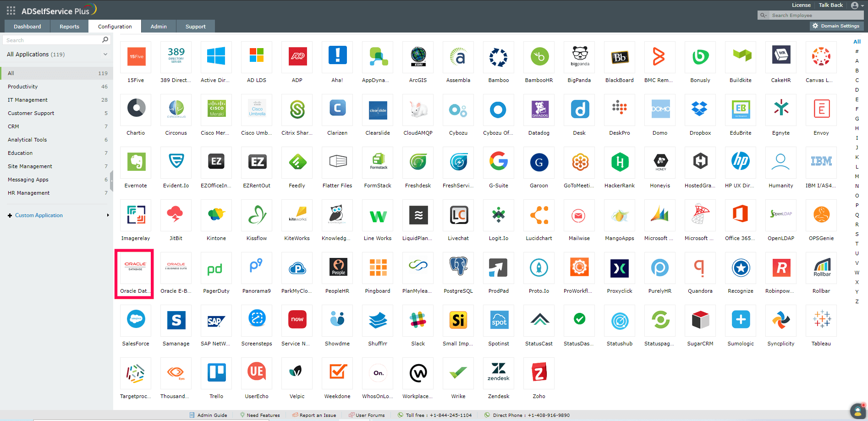Switch to the Reports tab
This screenshot has height=421, width=868.
click(x=70, y=27)
